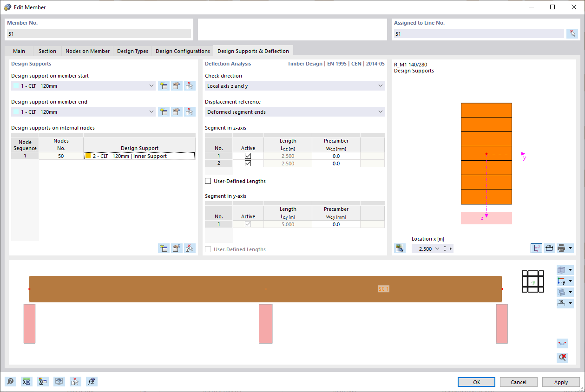
Task: Expand solid display mode options arrow
Action: pyautogui.click(x=571, y=292)
